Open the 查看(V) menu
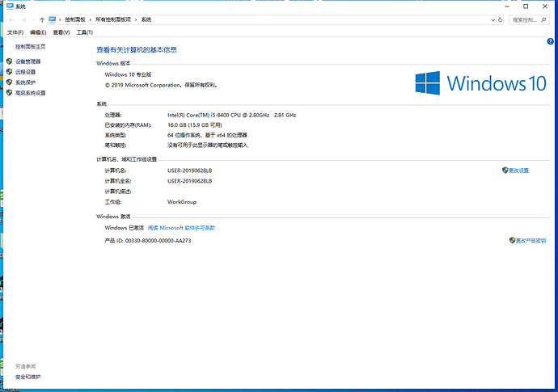 61,32
